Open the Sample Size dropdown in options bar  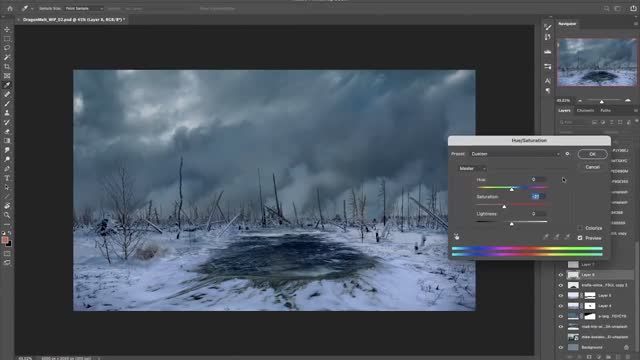coord(84,9)
